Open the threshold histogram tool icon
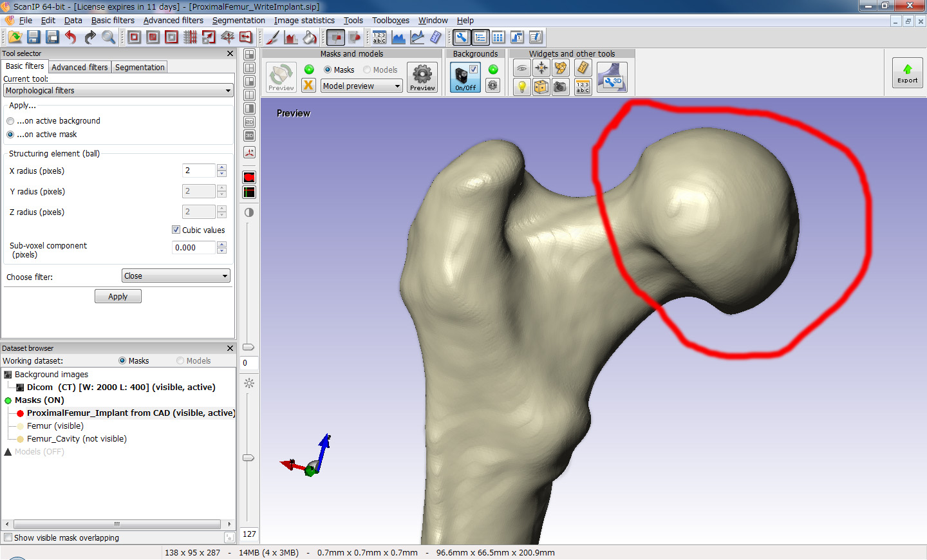 point(291,37)
